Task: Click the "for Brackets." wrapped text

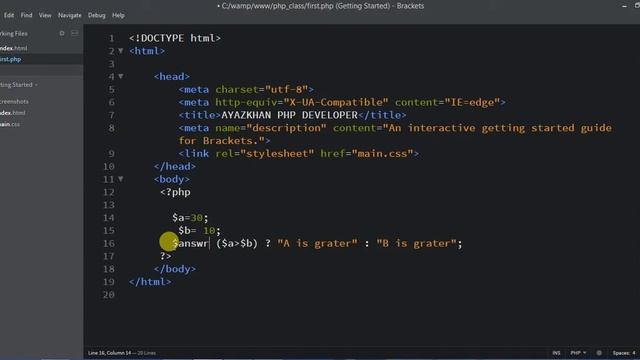Action: [221, 141]
